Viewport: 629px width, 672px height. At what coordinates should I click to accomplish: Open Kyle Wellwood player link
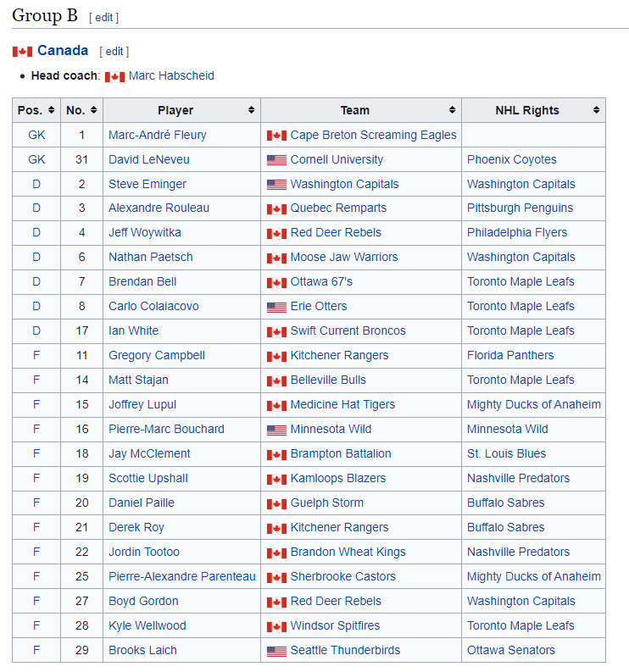(x=148, y=625)
